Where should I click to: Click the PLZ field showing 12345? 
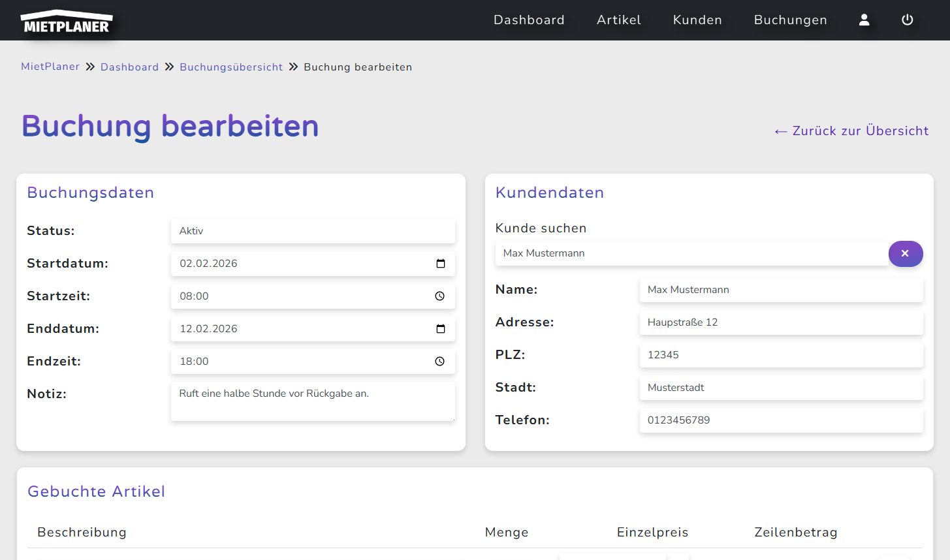(x=781, y=354)
